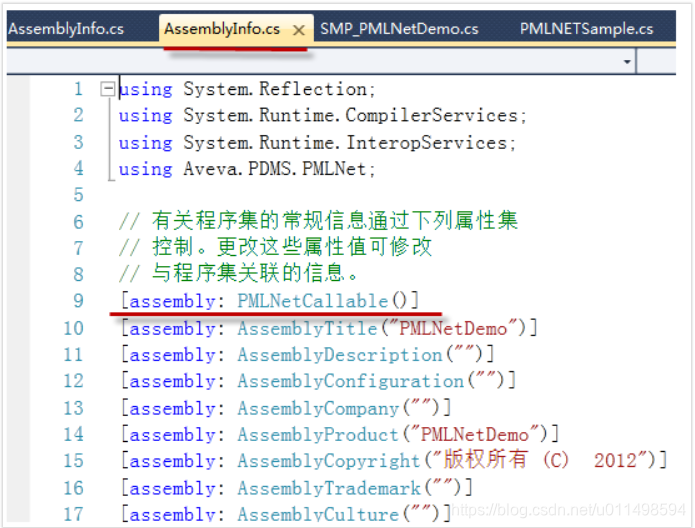Open the navigation bar dropdown arrow
The image size is (695, 528).
[x=627, y=62]
